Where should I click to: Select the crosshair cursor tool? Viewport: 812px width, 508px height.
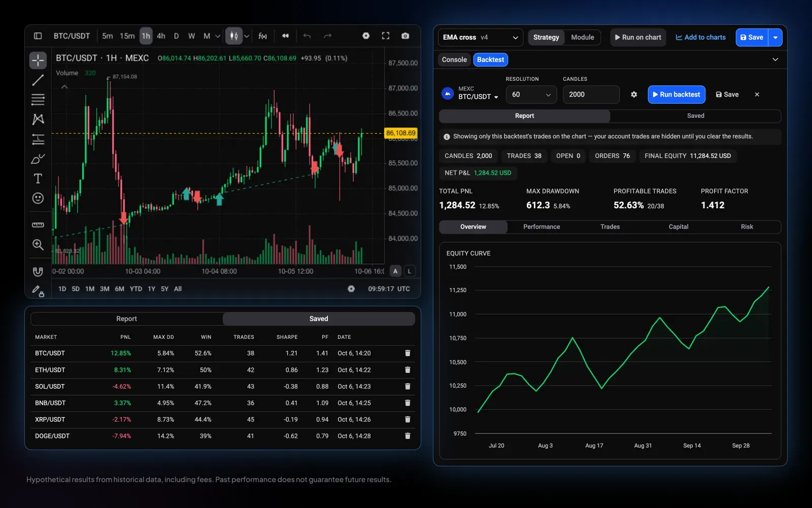(38, 60)
